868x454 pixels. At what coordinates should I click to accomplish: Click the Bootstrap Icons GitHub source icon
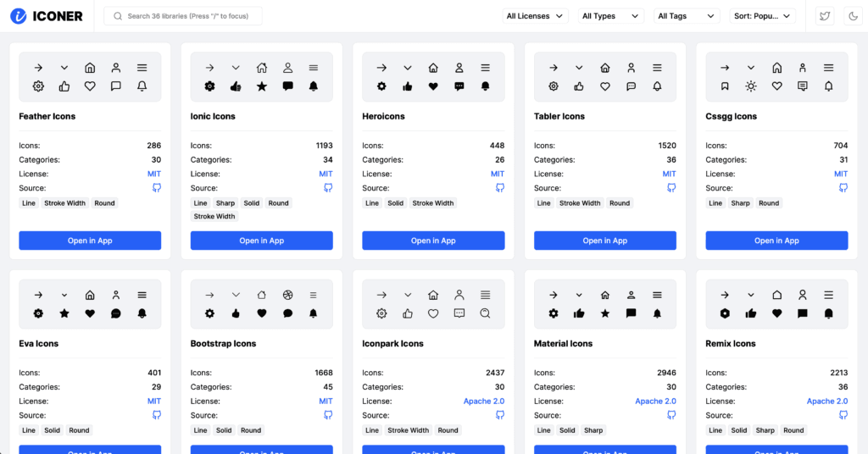(x=328, y=415)
